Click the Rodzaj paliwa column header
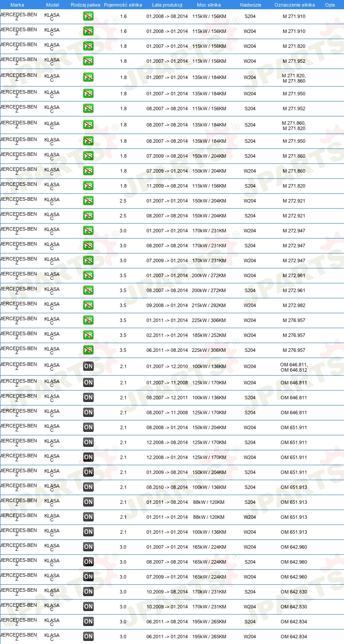Viewport: 344px width, 644px height. 85,5
